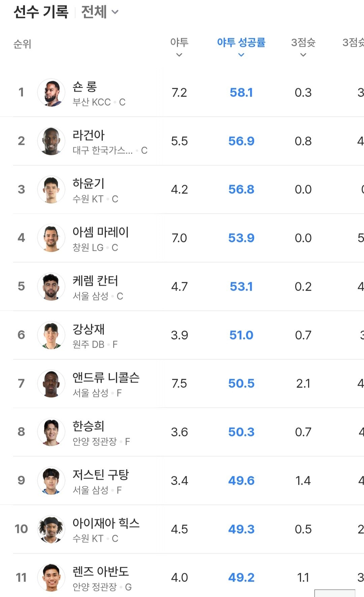Open 저스틴 구탕 player name link
The image size is (364, 597).
pyautogui.click(x=100, y=474)
